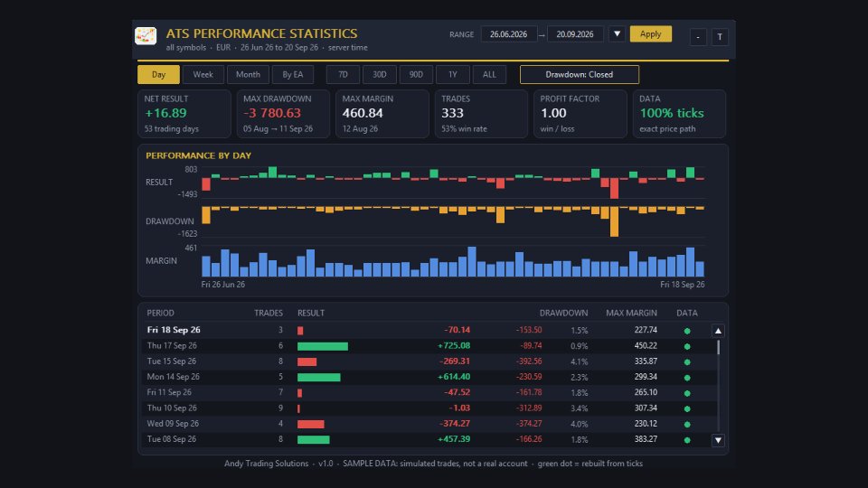Screen dimensions: 868x488
Task: Select the 7D range preset
Action: [343, 75]
